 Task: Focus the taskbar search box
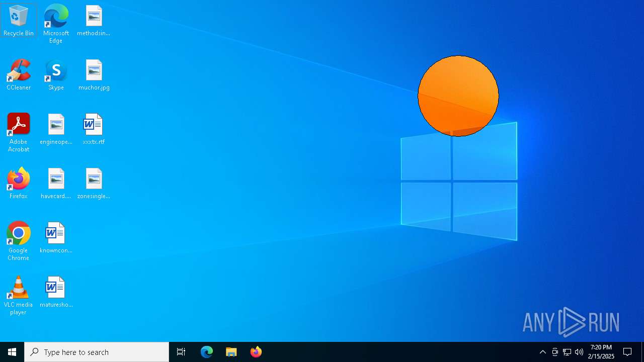97,352
